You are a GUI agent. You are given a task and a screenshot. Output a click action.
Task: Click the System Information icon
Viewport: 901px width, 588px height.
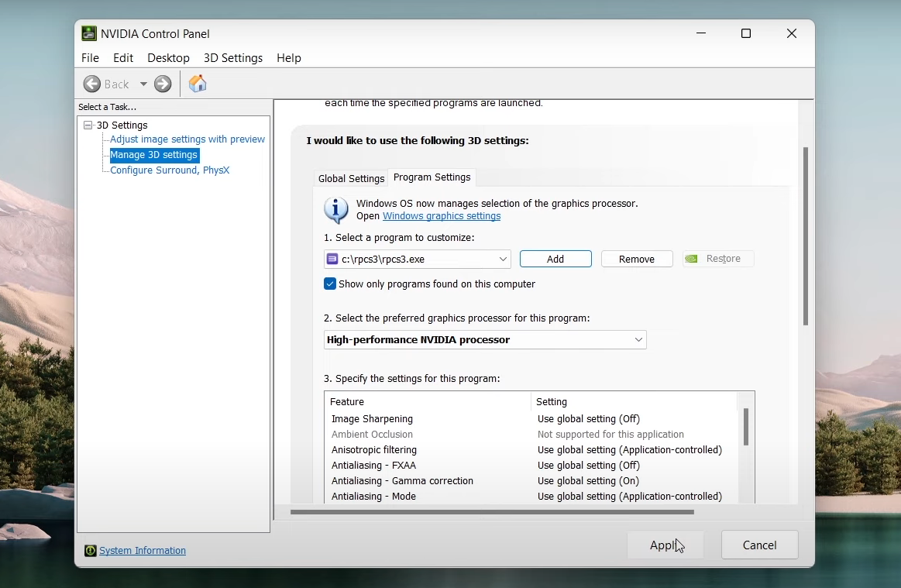click(90, 551)
